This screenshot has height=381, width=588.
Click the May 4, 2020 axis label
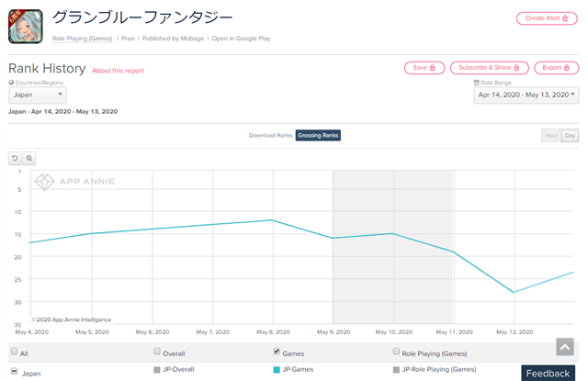coord(32,332)
